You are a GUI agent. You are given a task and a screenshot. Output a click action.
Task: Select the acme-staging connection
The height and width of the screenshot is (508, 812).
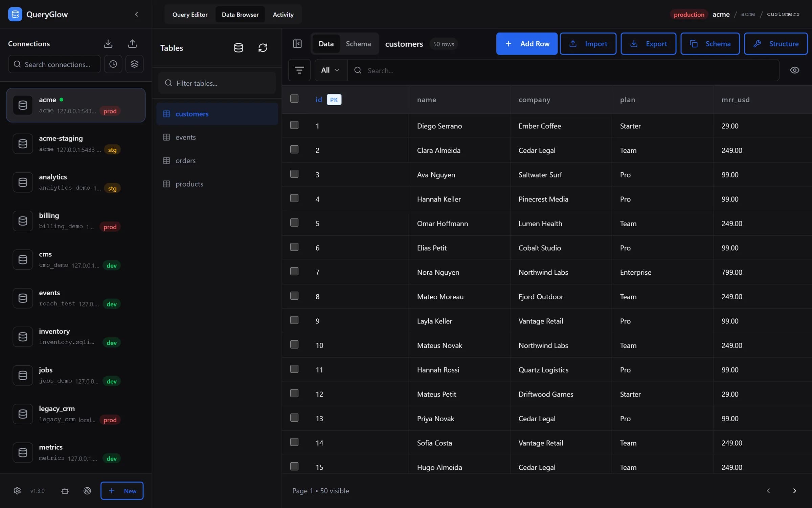[76, 144]
